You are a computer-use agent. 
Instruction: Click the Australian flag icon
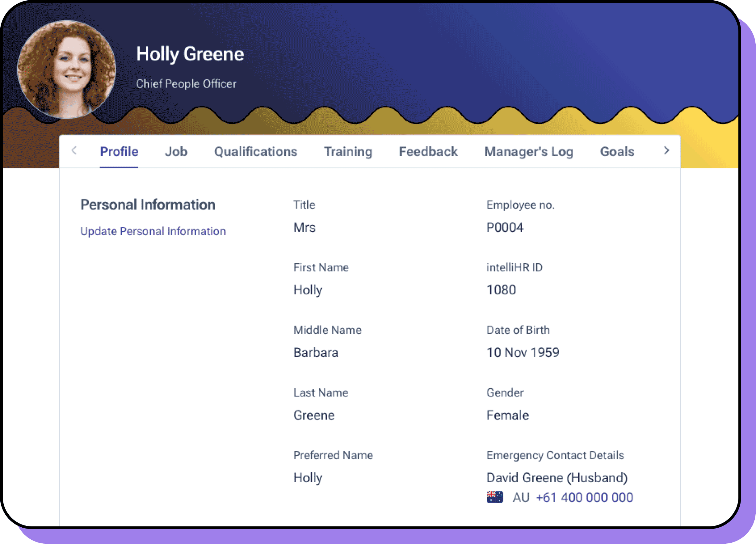click(495, 497)
